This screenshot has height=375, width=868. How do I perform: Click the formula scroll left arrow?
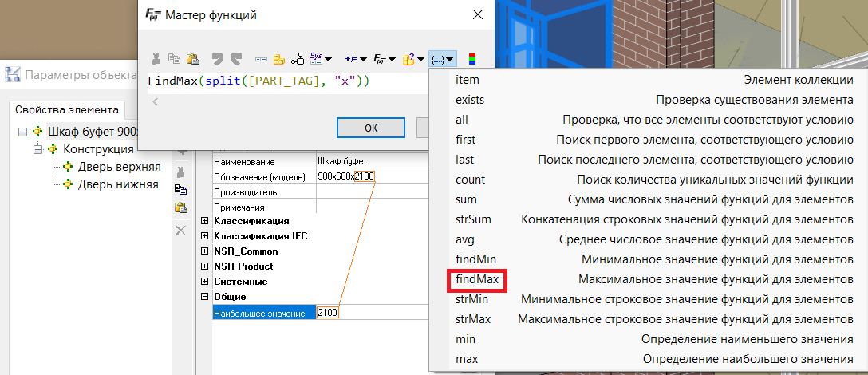pos(156,101)
